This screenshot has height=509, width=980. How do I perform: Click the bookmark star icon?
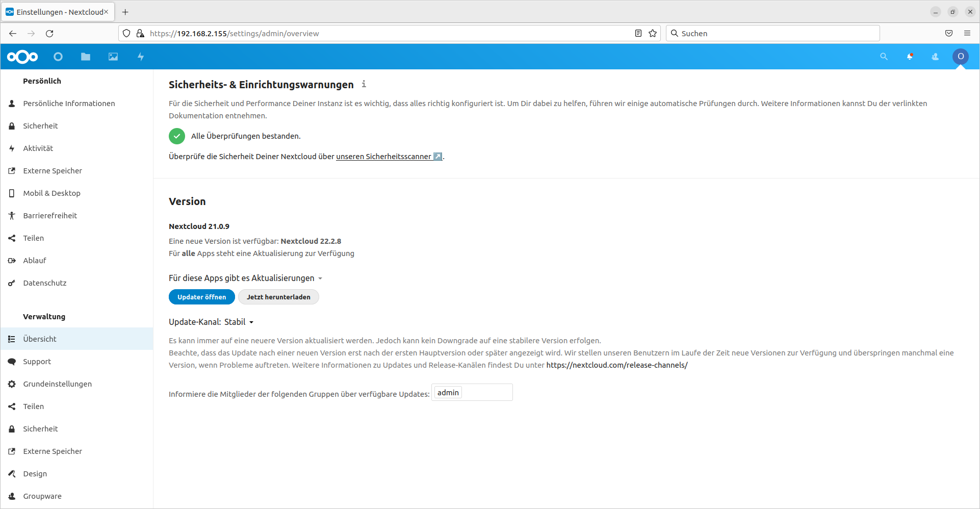653,33
